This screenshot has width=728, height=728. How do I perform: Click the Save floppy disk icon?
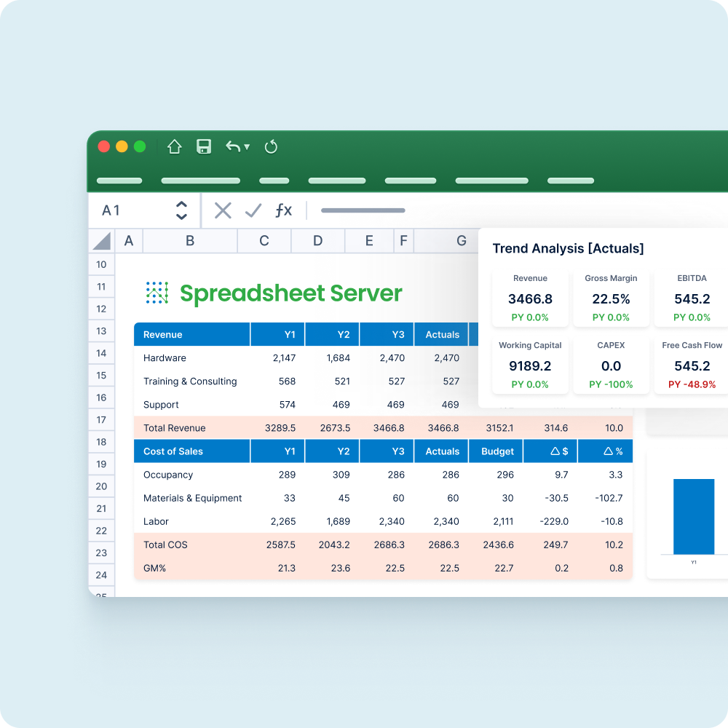pos(204,146)
